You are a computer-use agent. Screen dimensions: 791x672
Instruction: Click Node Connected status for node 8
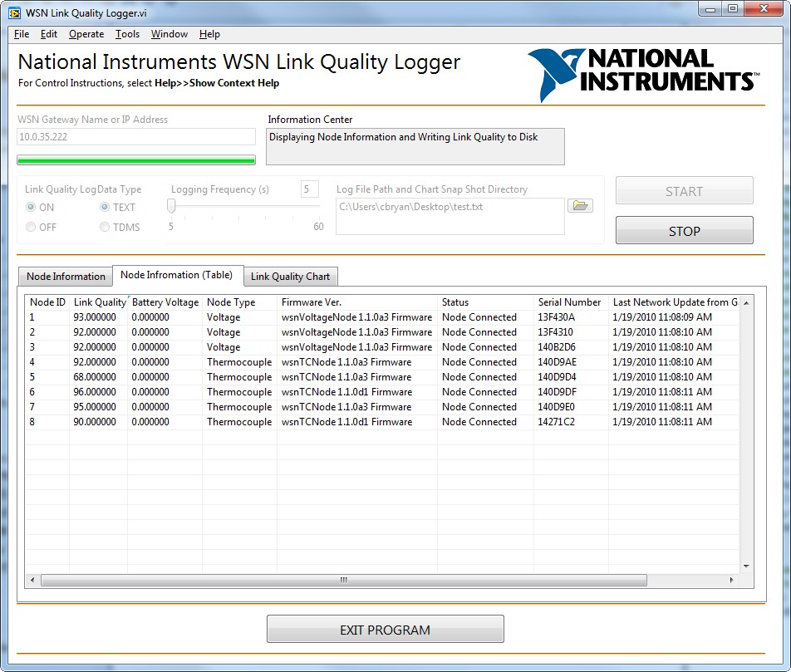coord(479,422)
